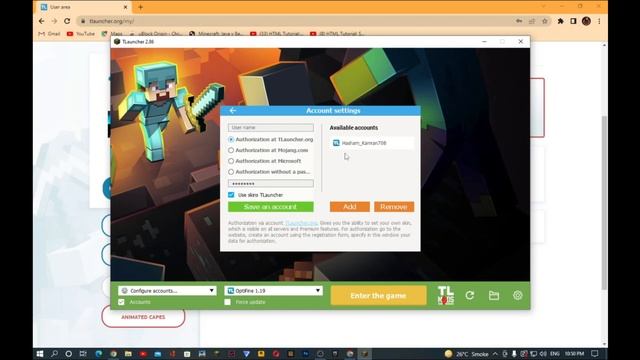The height and width of the screenshot is (360, 640).
Task: Open Chrome side panel icon
Action: pos(573,21)
